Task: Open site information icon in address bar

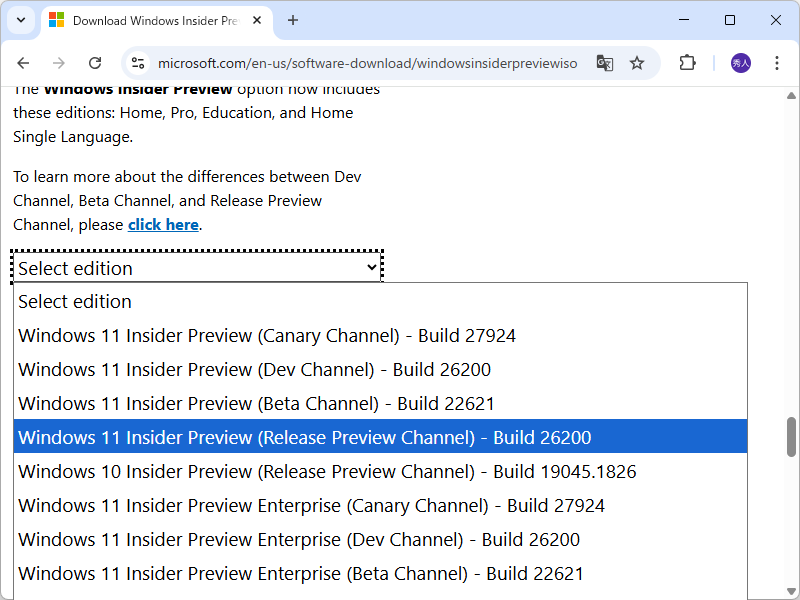Action: coord(138,63)
